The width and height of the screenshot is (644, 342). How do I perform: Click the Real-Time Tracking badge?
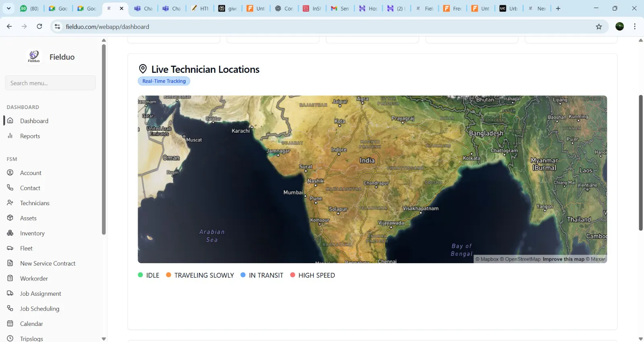pyautogui.click(x=164, y=81)
